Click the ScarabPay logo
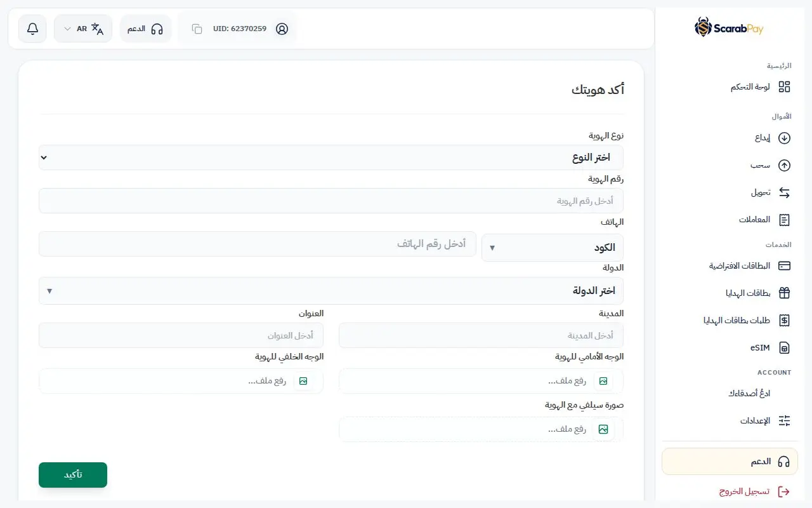 click(729, 27)
